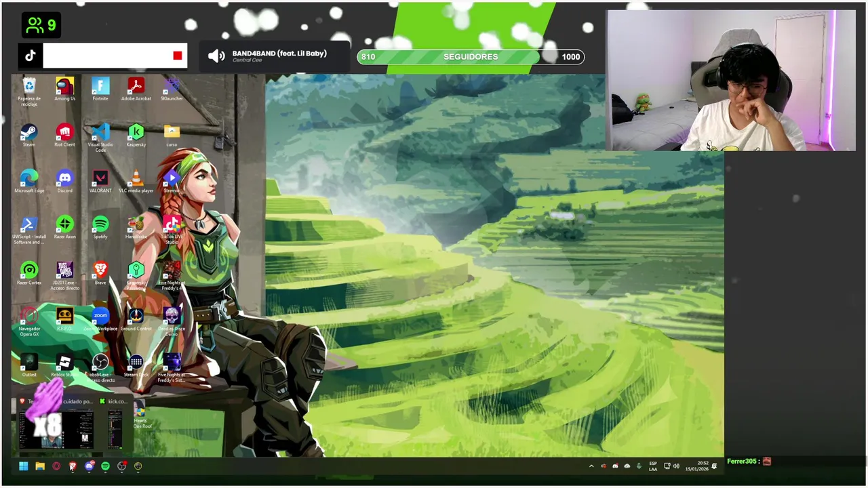The width and height of the screenshot is (868, 488).
Task: Click the Opera GX taskbar icon
Action: click(x=56, y=466)
